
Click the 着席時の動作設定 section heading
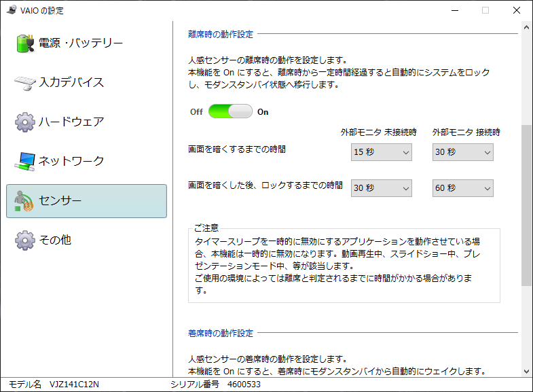click(x=221, y=333)
